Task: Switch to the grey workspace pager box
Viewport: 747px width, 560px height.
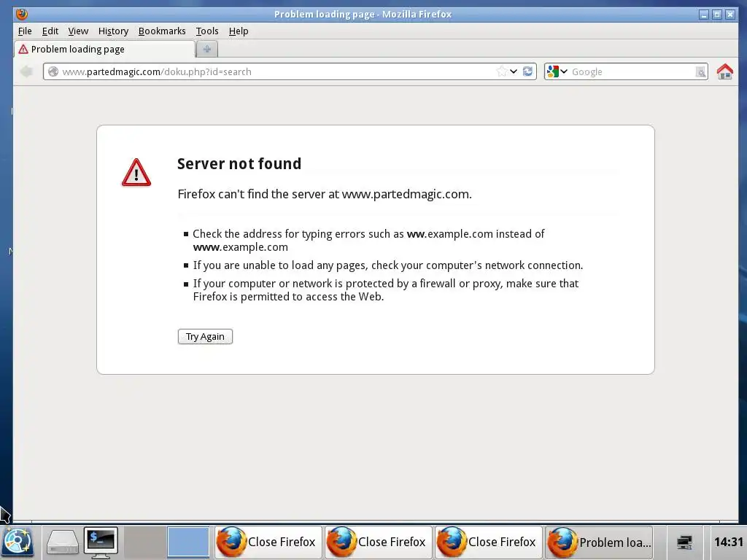Action: click(145, 542)
